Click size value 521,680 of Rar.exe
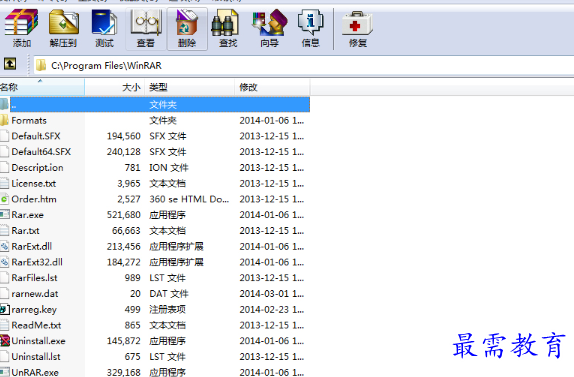This screenshot has height=377, width=574. point(124,215)
